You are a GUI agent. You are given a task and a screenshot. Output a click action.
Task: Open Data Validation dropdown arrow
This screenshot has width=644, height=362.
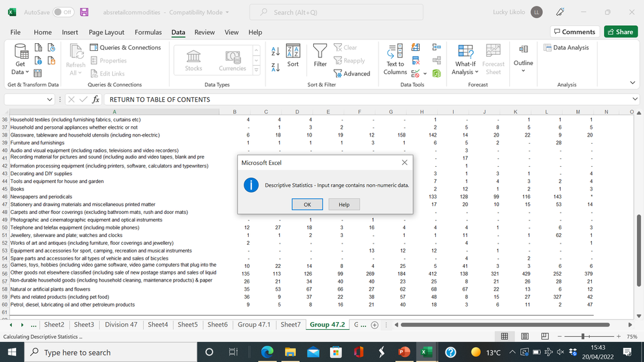[x=425, y=74]
